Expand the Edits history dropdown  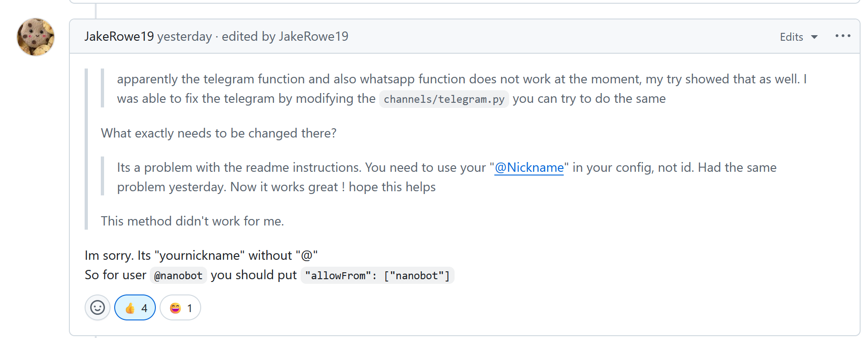pyautogui.click(x=799, y=37)
